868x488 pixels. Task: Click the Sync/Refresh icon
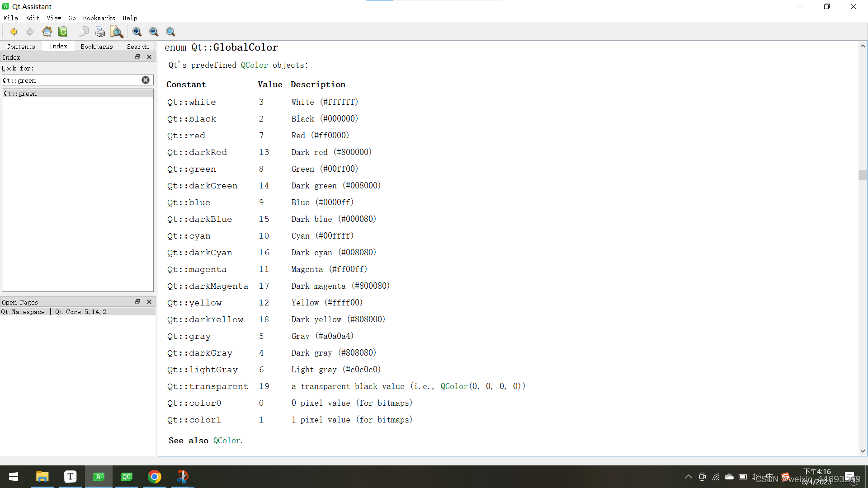tap(63, 32)
